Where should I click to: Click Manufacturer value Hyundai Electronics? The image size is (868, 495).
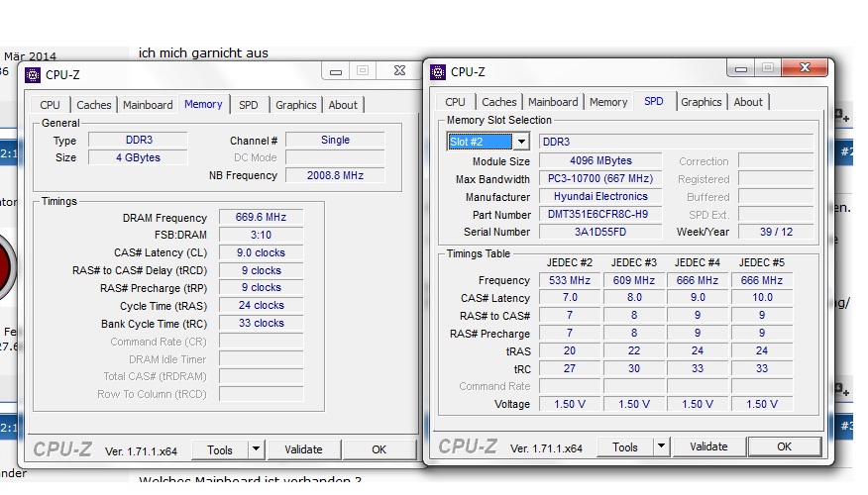600,196
